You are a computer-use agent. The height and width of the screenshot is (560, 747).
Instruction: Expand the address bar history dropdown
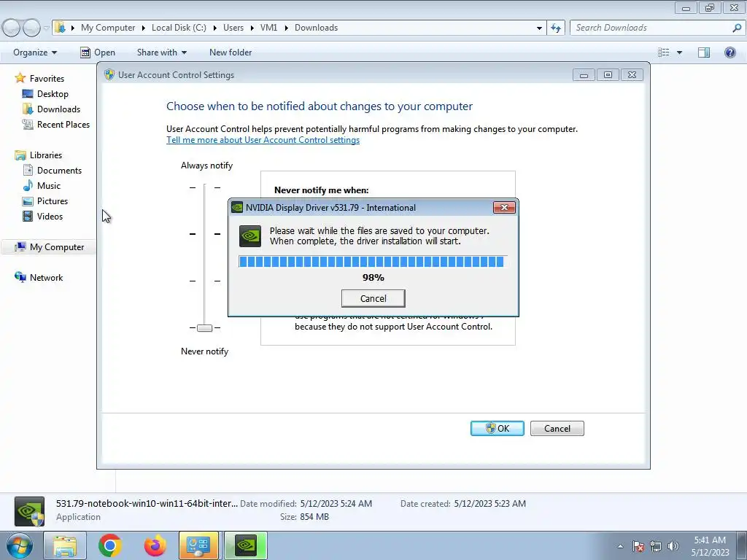(539, 28)
